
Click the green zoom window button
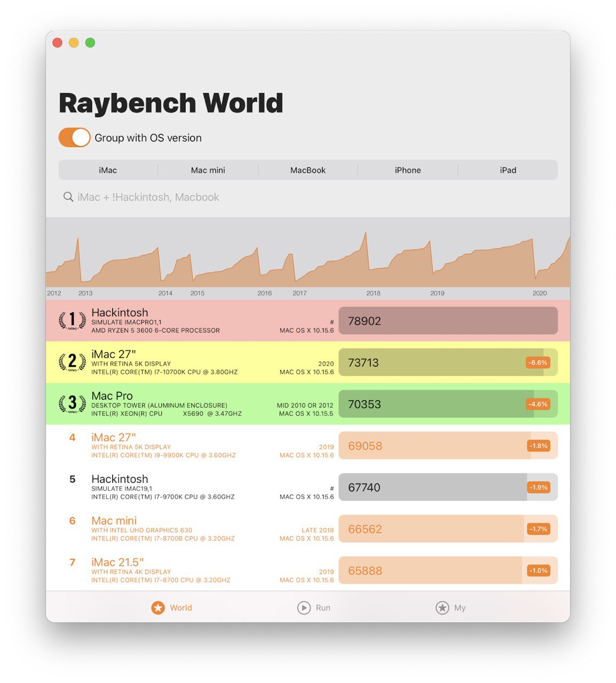point(90,43)
